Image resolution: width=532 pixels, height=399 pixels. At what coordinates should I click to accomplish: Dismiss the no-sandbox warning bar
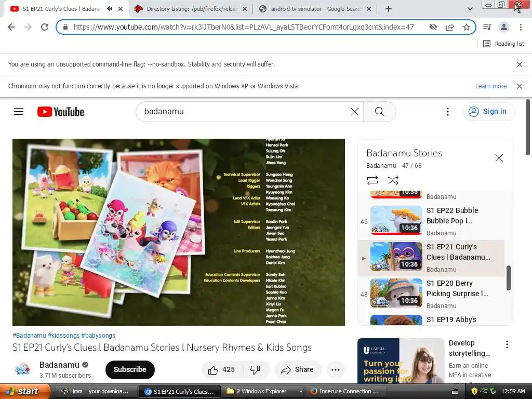point(519,64)
